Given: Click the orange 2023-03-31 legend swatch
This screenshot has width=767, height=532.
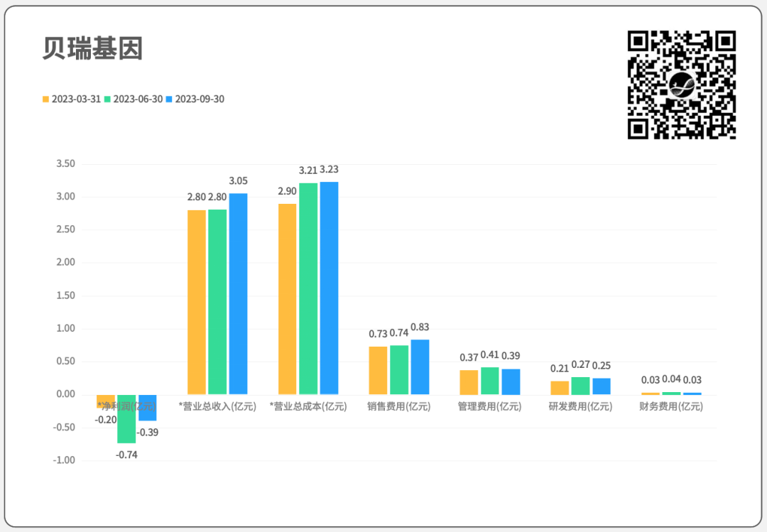Looking at the screenshot, I should 46,99.
